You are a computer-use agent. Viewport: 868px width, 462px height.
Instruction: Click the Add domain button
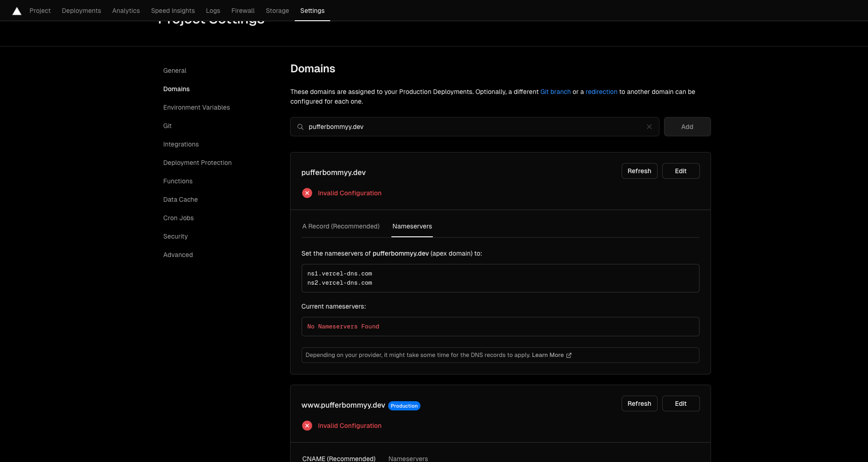[687, 127]
